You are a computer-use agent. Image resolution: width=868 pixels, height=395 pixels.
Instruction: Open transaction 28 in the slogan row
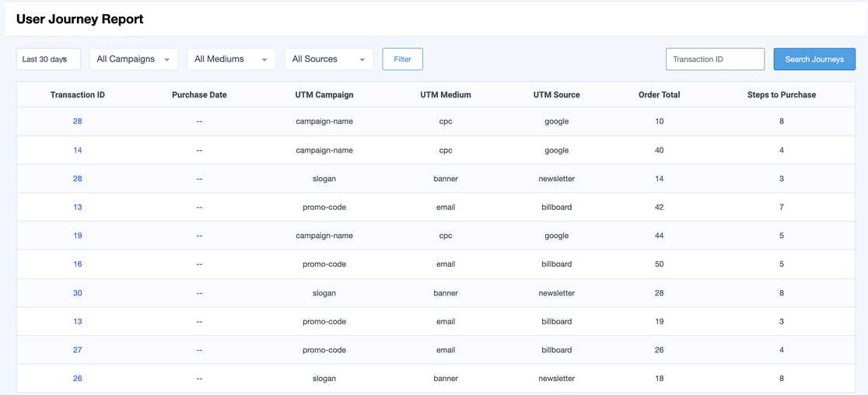[x=78, y=179]
